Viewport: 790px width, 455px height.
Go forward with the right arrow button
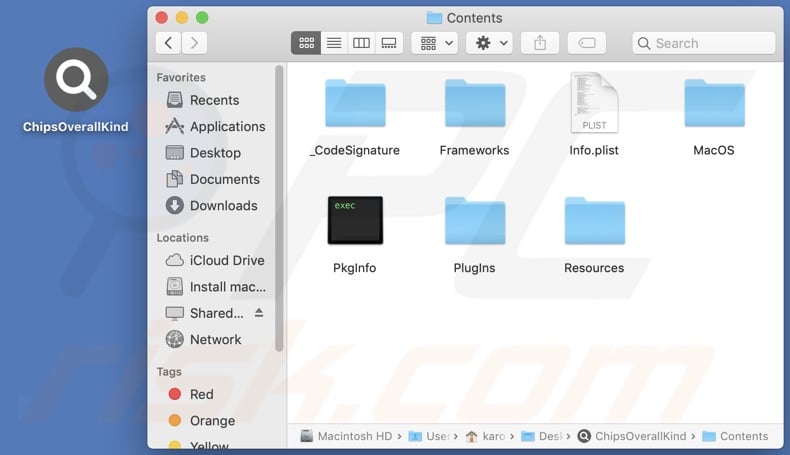(194, 43)
